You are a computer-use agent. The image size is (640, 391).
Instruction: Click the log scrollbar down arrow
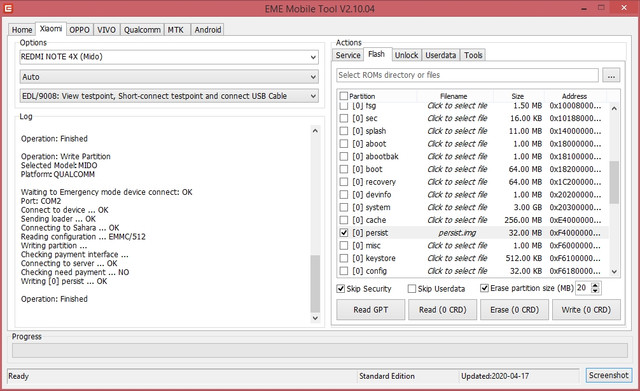315,318
